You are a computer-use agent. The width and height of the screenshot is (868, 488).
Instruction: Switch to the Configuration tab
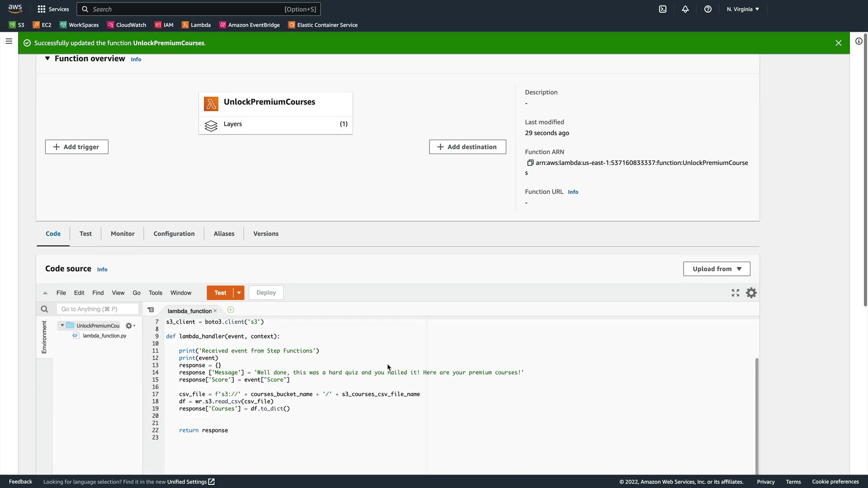point(174,234)
